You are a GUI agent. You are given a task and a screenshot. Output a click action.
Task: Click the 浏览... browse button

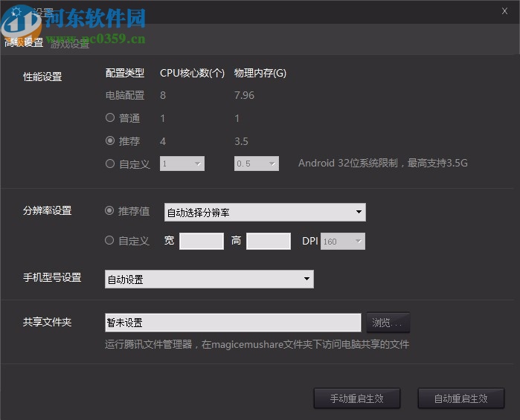click(388, 323)
